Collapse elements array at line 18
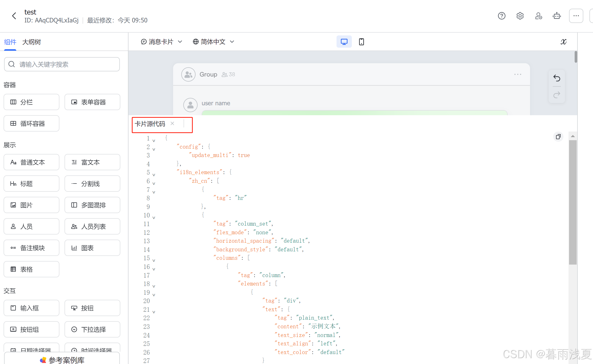 (154, 286)
